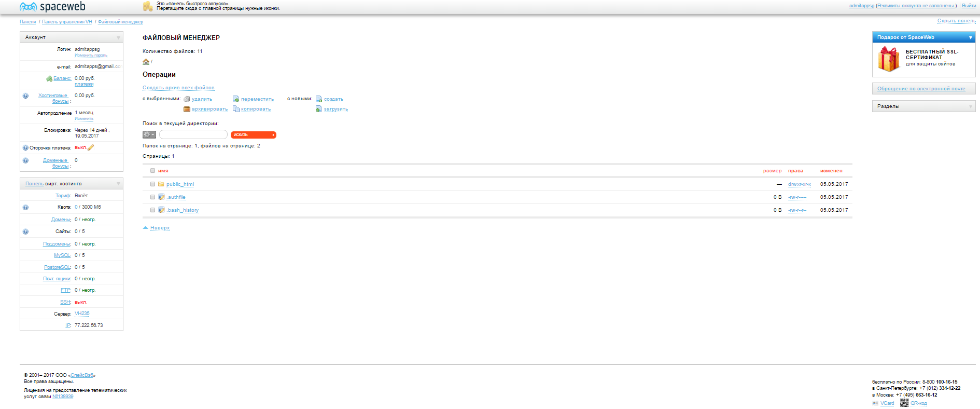Toggle the select-all checkbox in table header

pyautogui.click(x=152, y=171)
